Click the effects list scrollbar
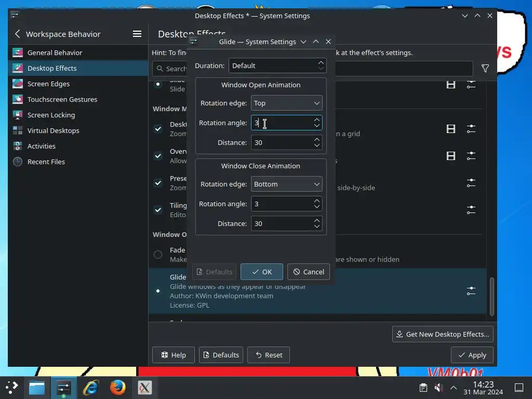 [x=491, y=297]
